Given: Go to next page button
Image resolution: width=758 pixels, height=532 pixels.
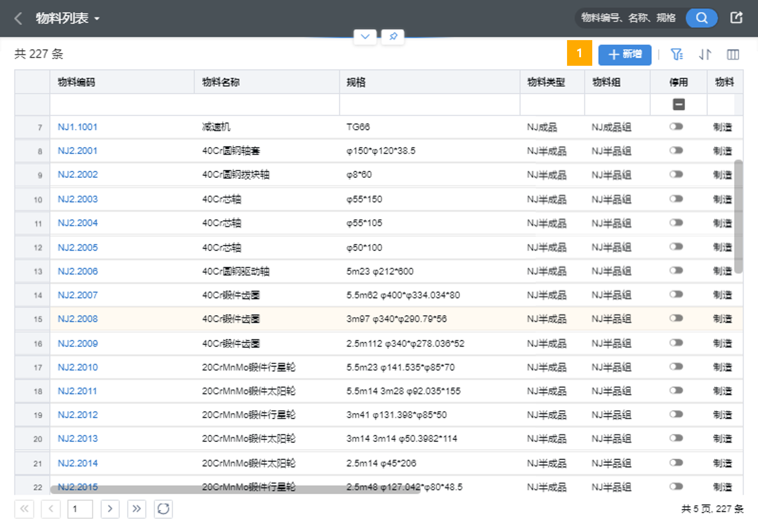Looking at the screenshot, I should 110,509.
